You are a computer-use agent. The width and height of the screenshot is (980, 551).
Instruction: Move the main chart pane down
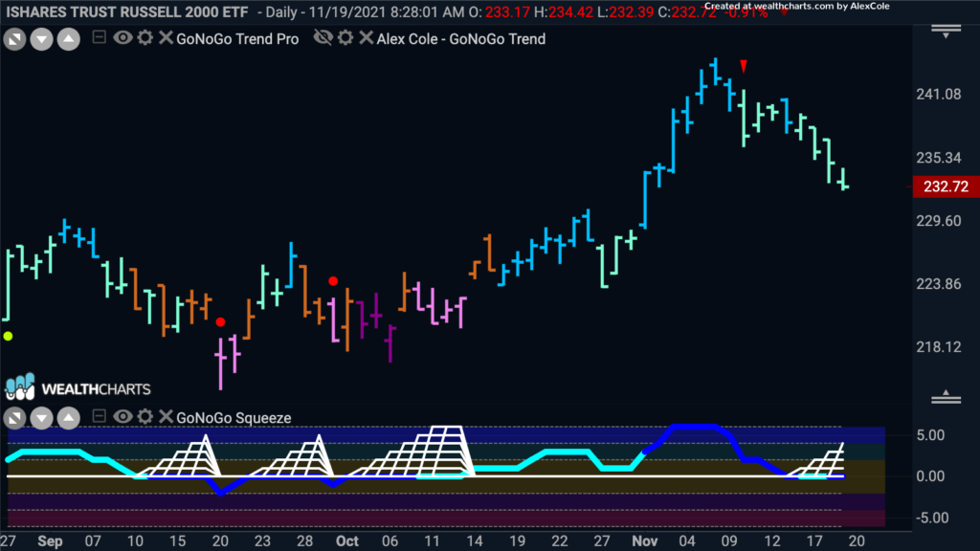click(41, 39)
